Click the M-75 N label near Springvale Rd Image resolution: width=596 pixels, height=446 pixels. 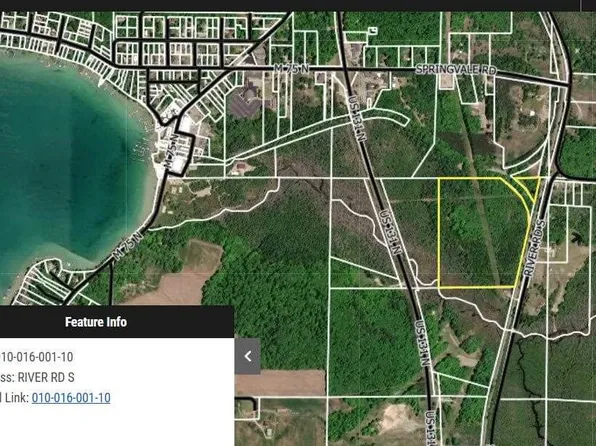292,69
